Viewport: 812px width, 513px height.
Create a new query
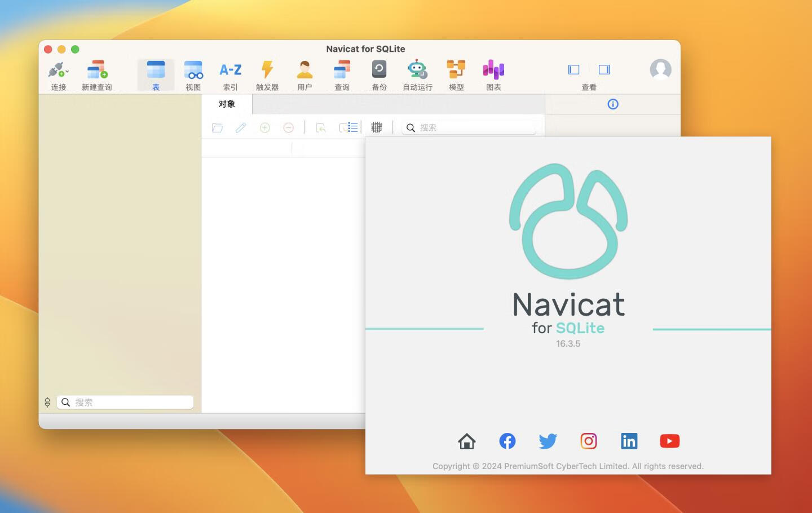(x=97, y=74)
